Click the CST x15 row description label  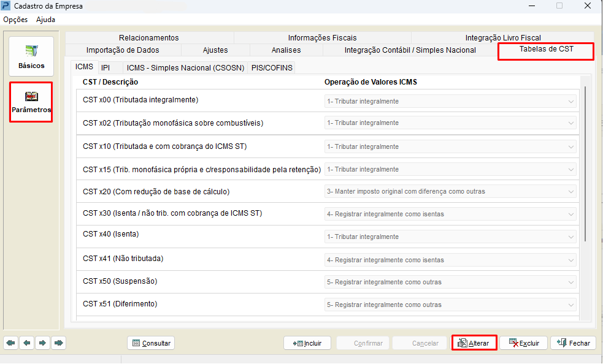pos(202,170)
